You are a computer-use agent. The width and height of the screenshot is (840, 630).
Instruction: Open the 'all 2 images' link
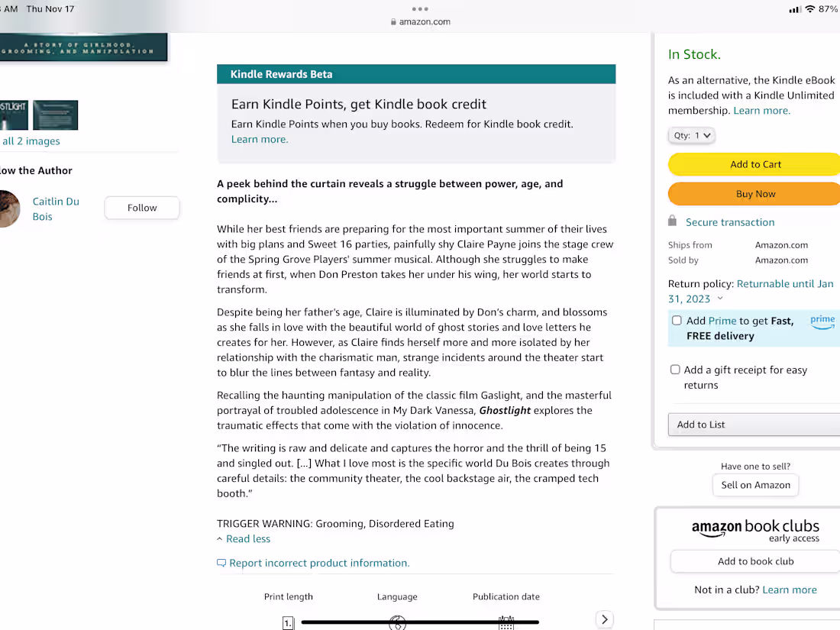(31, 141)
